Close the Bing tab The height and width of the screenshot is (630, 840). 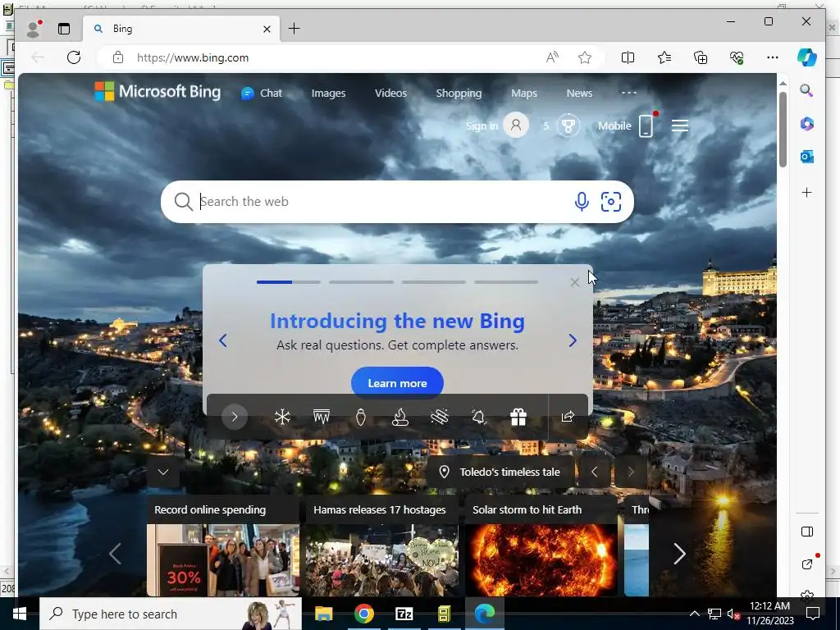[x=267, y=29]
